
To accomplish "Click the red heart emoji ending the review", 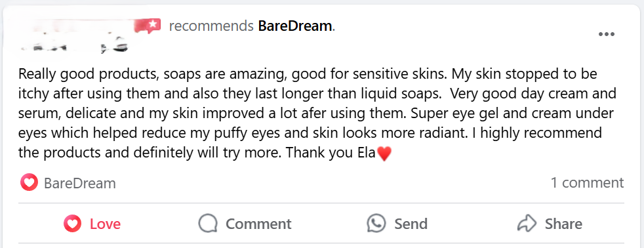I will (384, 154).
